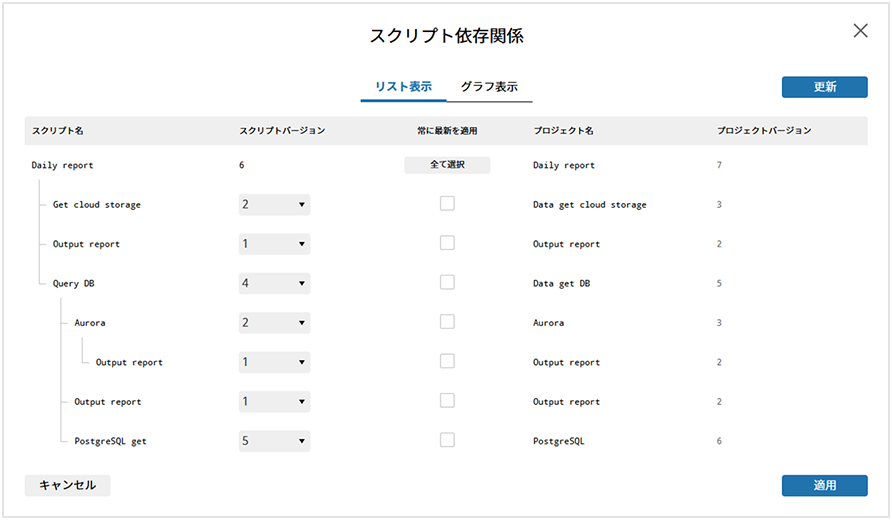Screen dimensions: 892x522
Task: Open version dropdown for Query DB
Action: pos(274,284)
